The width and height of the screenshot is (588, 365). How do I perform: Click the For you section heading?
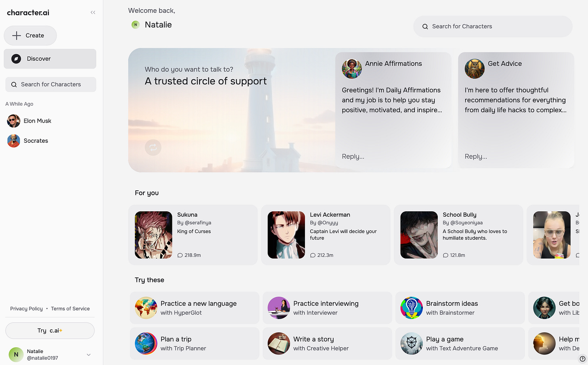point(147,193)
